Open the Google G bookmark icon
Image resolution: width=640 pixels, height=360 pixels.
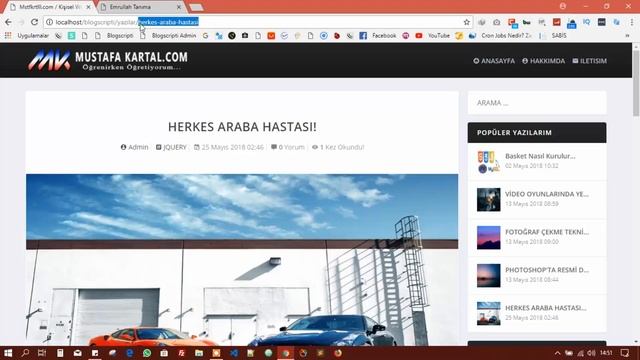point(205,36)
